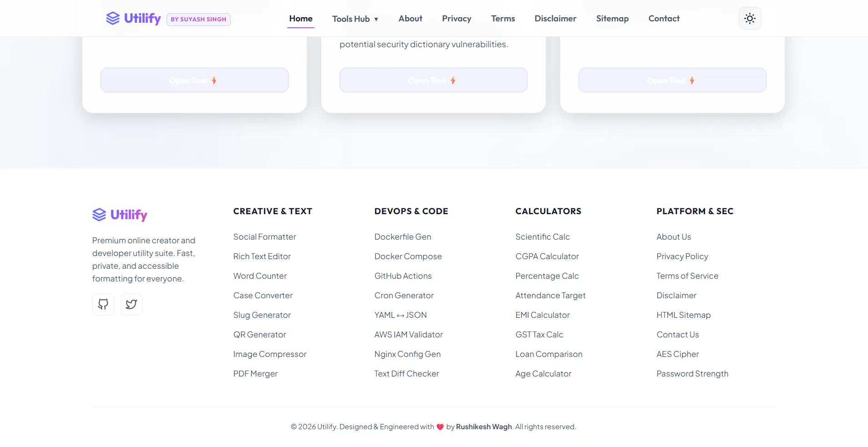Click Rushikesh Wagh credit link
Image resolution: width=868 pixels, height=447 pixels.
pyautogui.click(x=484, y=427)
